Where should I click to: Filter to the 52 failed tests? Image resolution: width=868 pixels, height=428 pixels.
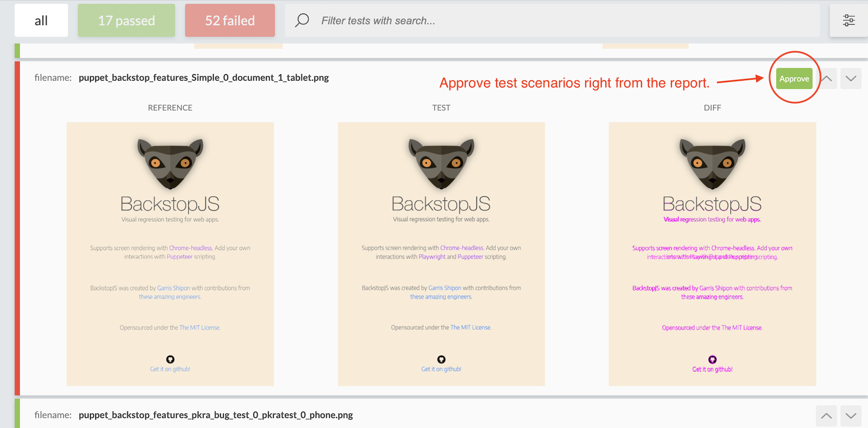[230, 20]
